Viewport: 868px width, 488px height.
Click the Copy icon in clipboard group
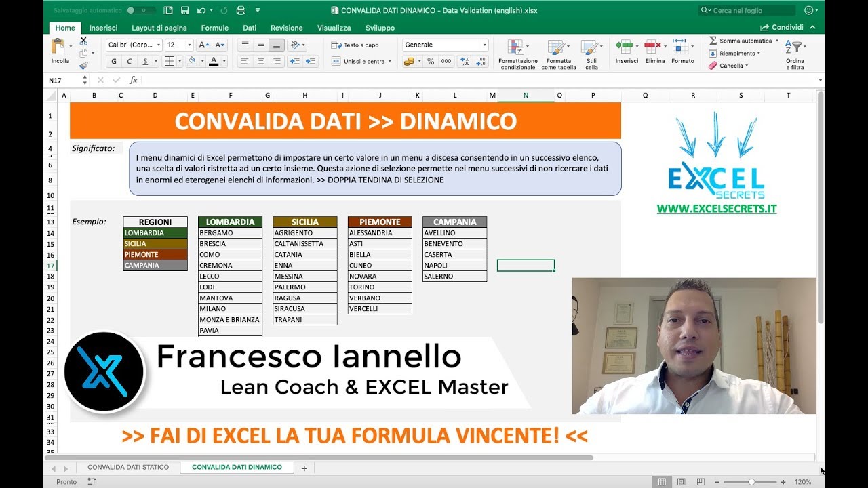83,54
